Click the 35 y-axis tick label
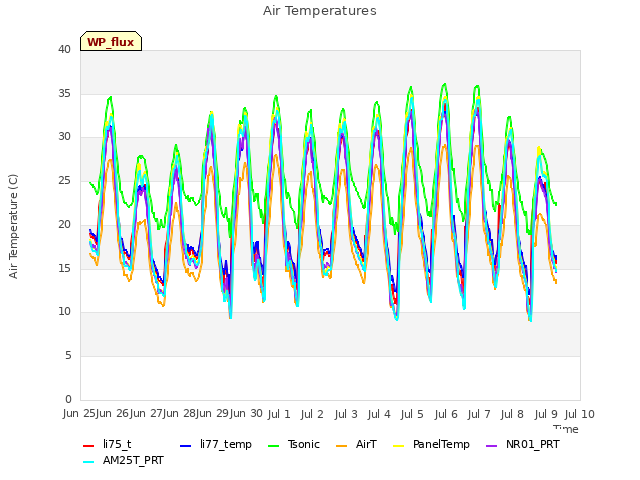 [x=64, y=93]
